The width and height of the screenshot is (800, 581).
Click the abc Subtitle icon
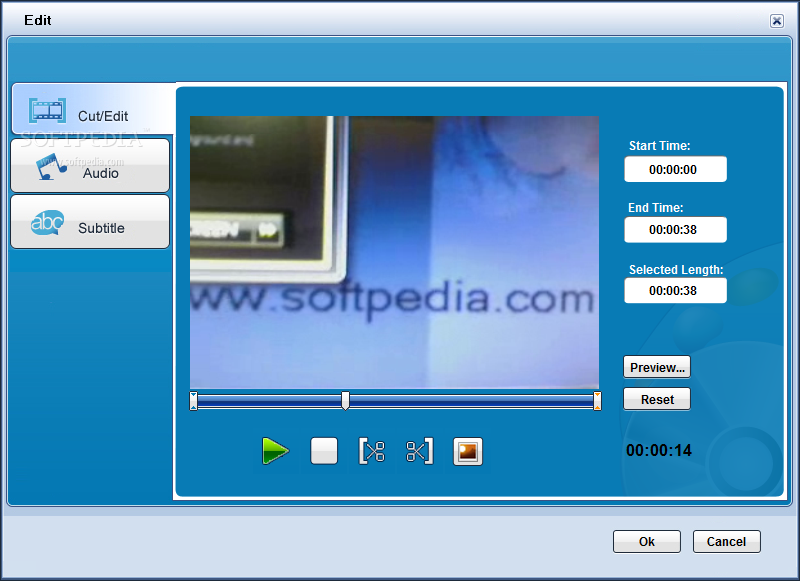pyautogui.click(x=47, y=223)
